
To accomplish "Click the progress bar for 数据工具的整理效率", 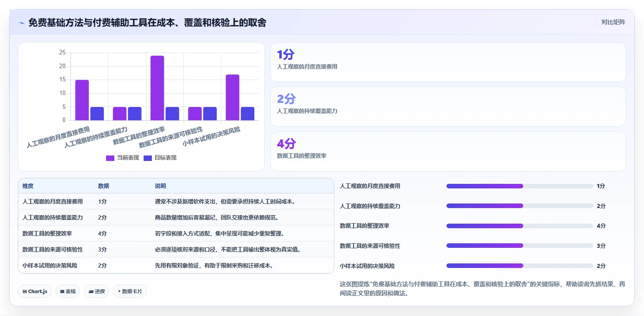I will coord(520,226).
